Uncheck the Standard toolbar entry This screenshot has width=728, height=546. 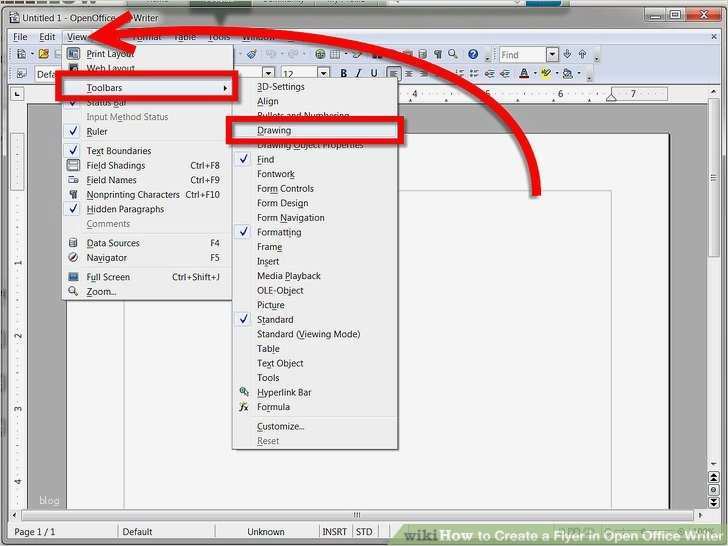coord(315,319)
